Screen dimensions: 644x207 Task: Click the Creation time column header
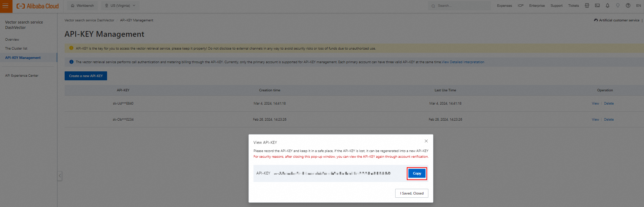point(270,90)
